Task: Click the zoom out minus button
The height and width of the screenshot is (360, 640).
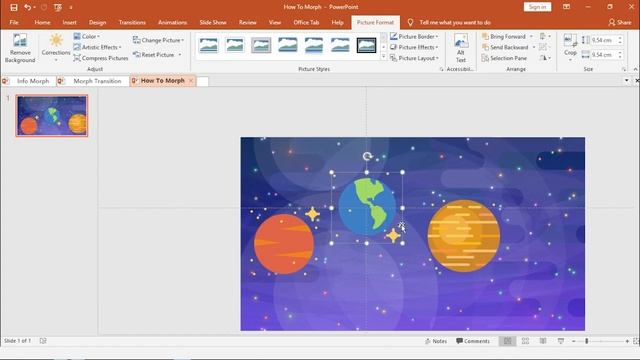Action: point(573,341)
